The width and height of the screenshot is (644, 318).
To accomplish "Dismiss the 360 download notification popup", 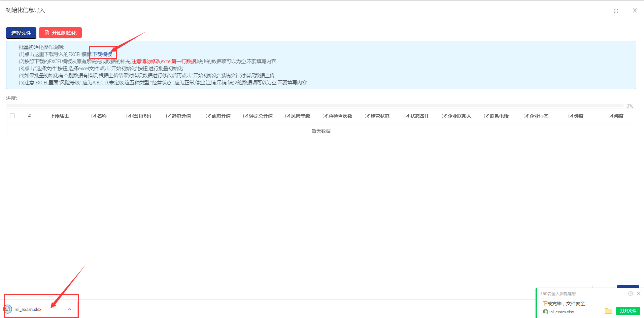I will tap(638, 293).
